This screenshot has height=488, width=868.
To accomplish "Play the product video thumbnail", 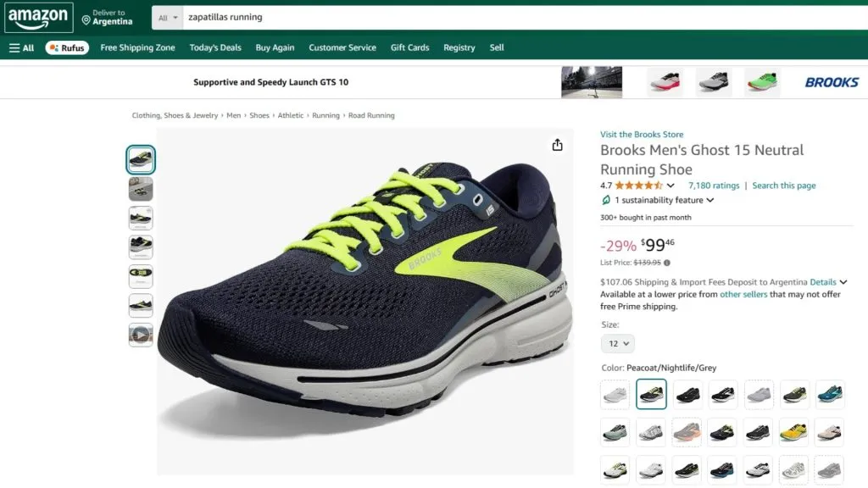I will tap(141, 335).
